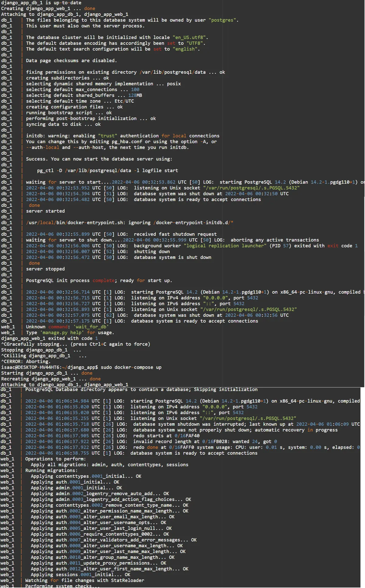Screen dimensions: 365x588
Task: Click 'Watching for file changes with StatReloader'
Action: click(x=85, y=580)
